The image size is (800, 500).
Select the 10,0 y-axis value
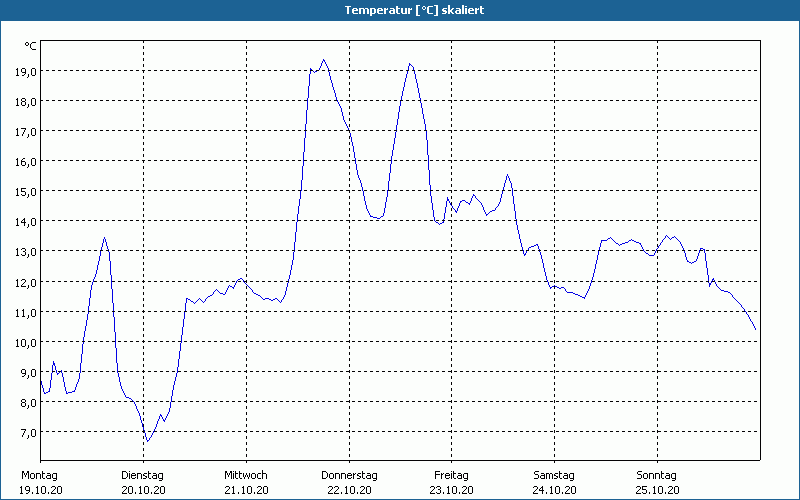(26, 343)
